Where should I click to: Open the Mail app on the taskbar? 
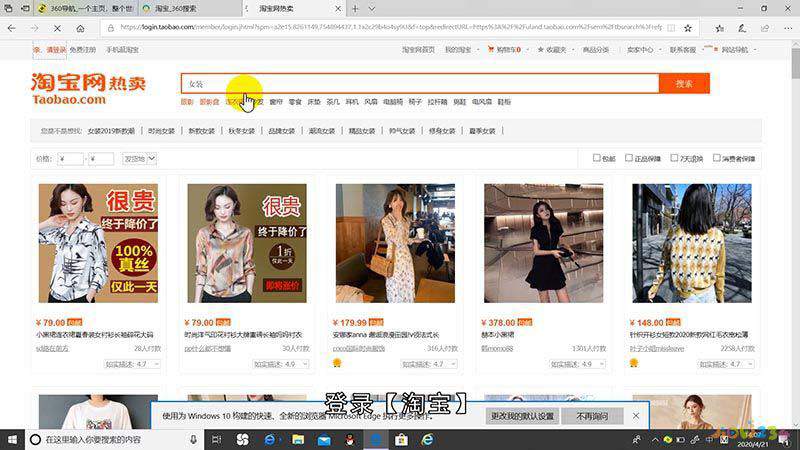324,439
